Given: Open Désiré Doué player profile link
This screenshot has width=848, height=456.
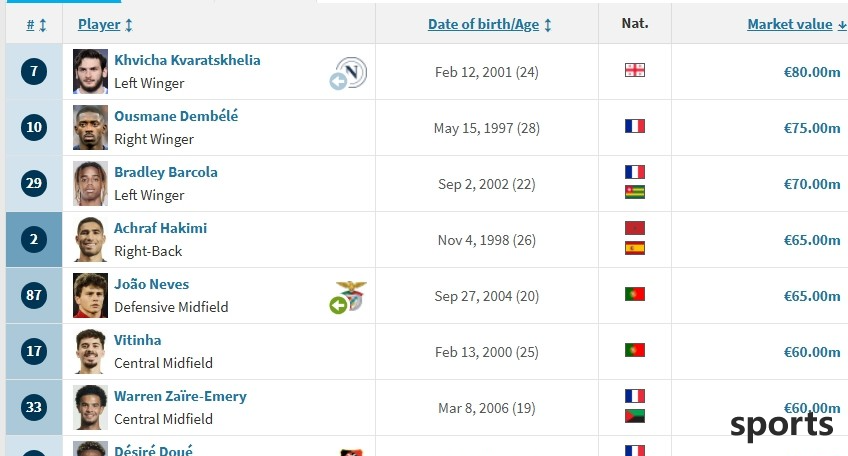Looking at the screenshot, I should tap(153, 450).
